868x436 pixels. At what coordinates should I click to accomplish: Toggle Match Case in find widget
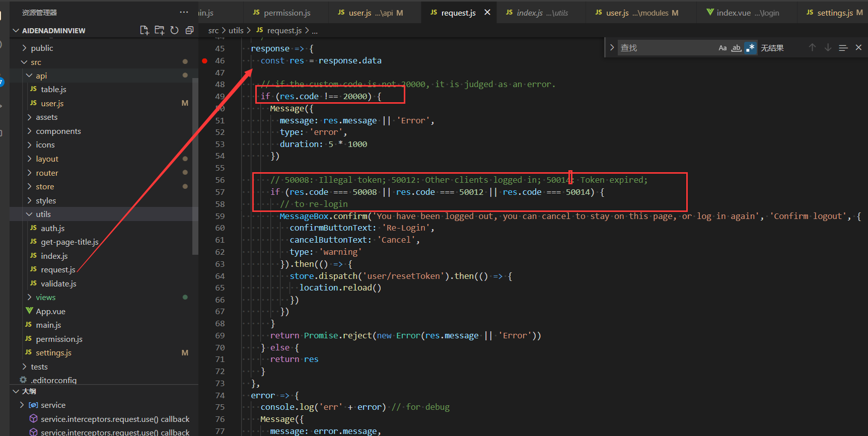point(722,48)
